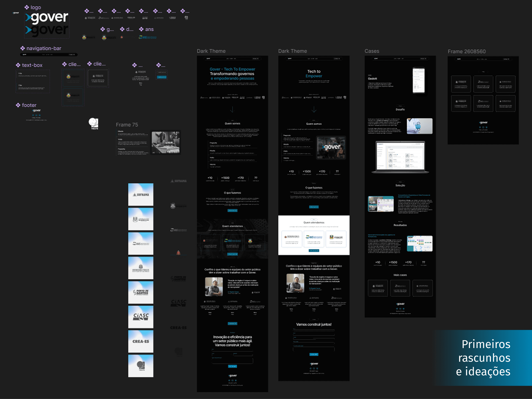
Task: Click the white gover logo variant
Action: [x=47, y=18]
